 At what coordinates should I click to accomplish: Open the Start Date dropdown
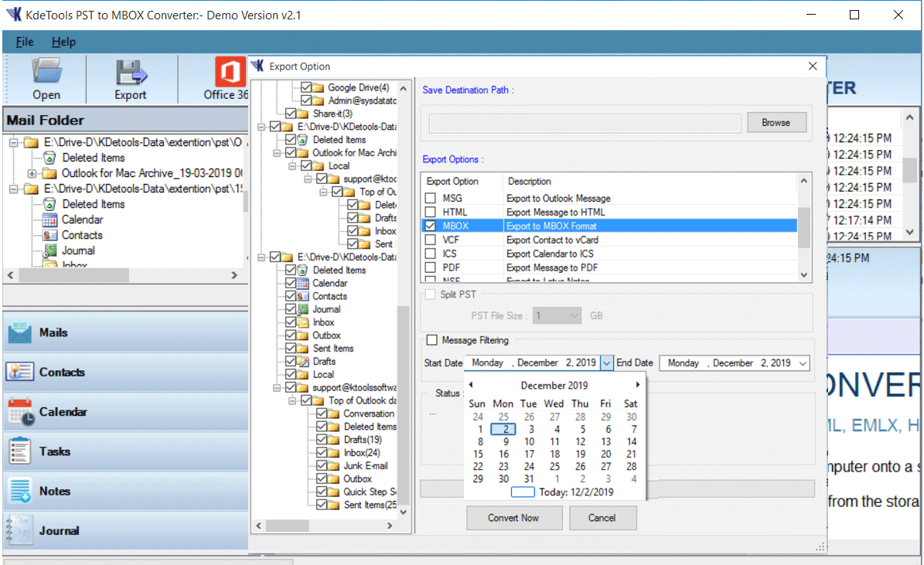pos(607,362)
